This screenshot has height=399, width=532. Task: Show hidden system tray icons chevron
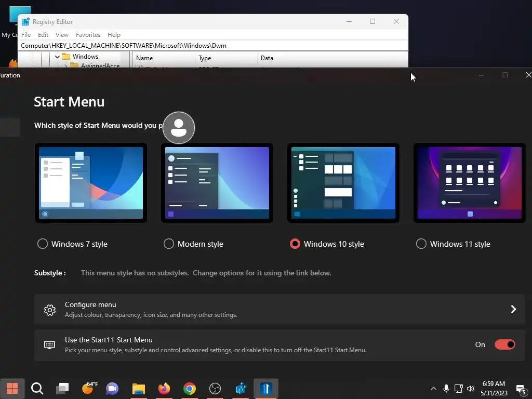433,389
